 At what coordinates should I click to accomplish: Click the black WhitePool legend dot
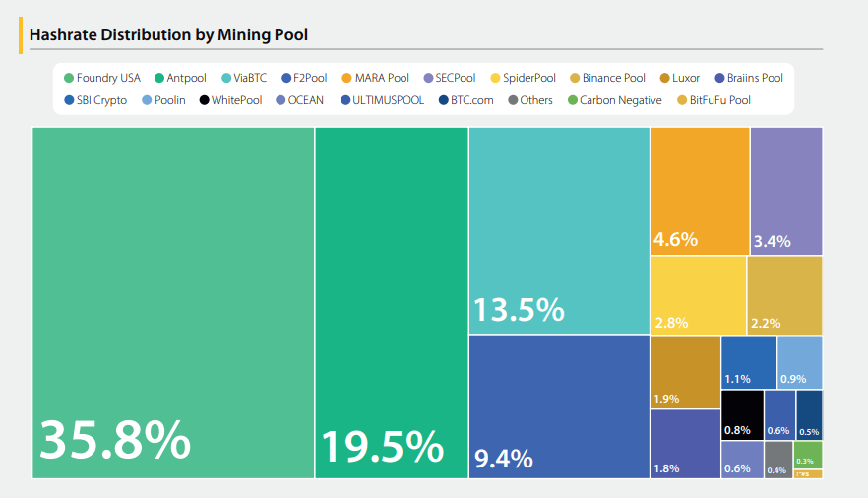click(204, 100)
